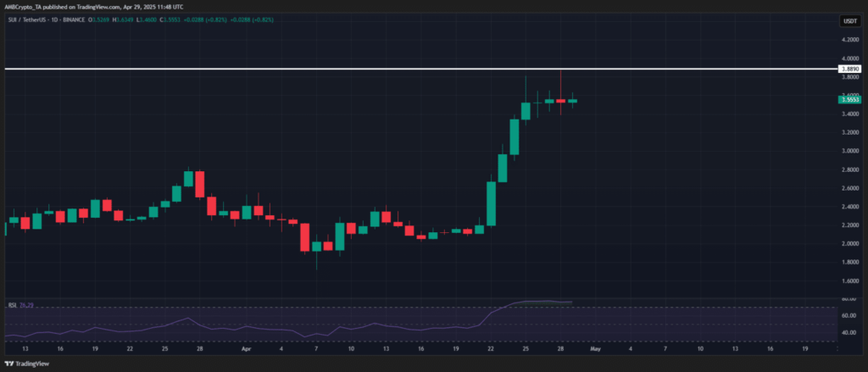Click the AMBCrypto_TA published header text
This screenshot has width=868, height=372.
pyautogui.click(x=94, y=6)
